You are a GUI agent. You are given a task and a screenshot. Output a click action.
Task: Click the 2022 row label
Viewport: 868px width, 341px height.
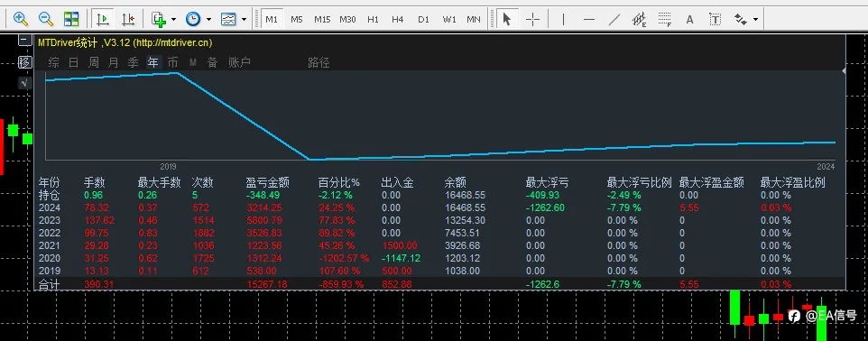click(49, 233)
